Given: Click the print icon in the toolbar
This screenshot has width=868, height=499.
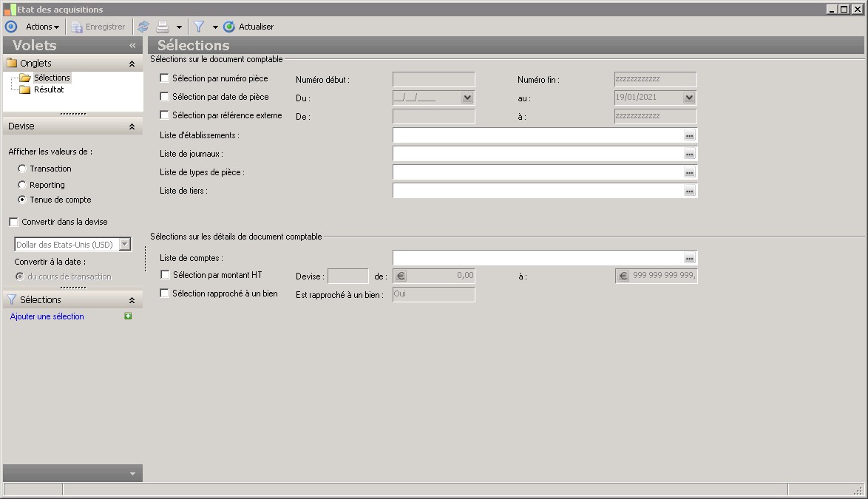Looking at the screenshot, I should point(163,27).
